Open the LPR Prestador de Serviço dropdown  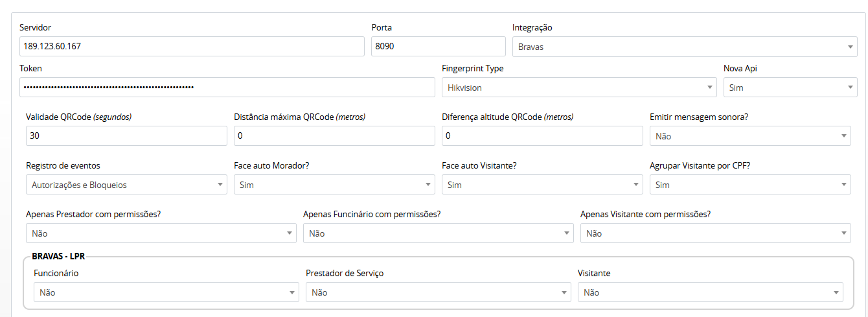tap(438, 292)
